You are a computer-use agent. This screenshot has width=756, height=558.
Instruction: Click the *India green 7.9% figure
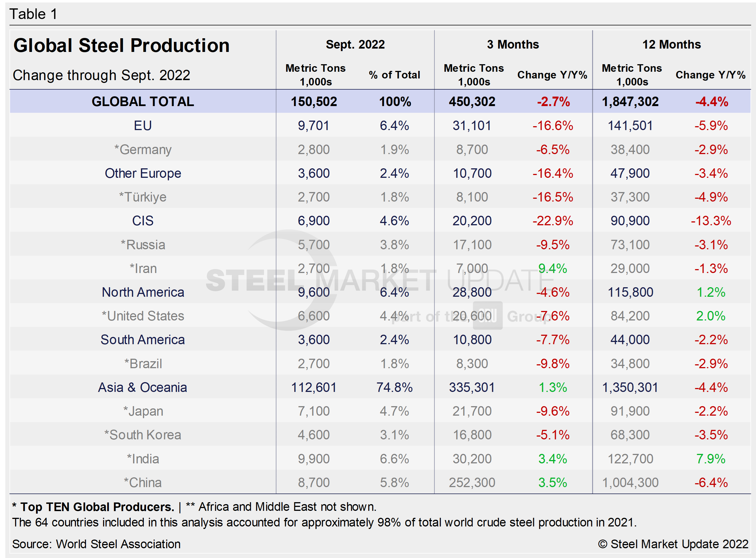[711, 458]
